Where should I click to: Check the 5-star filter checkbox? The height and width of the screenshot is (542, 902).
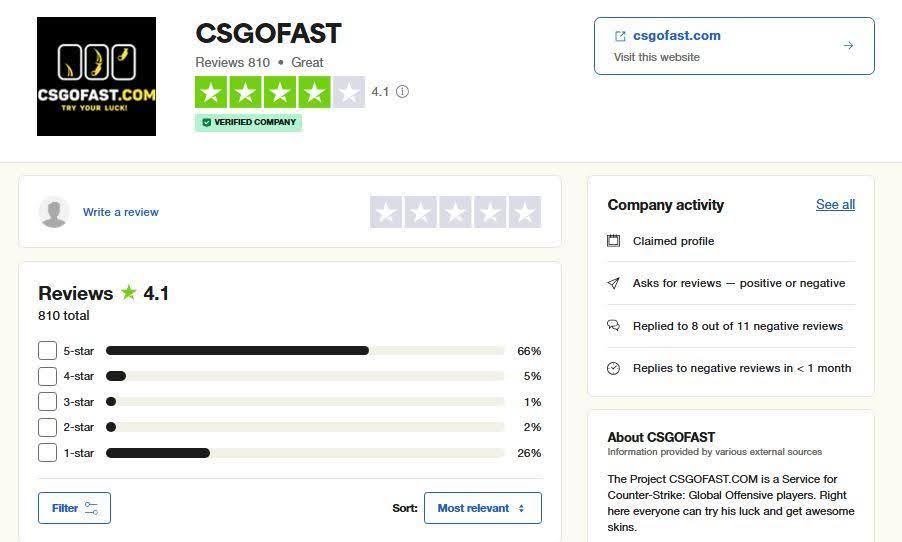pos(47,351)
